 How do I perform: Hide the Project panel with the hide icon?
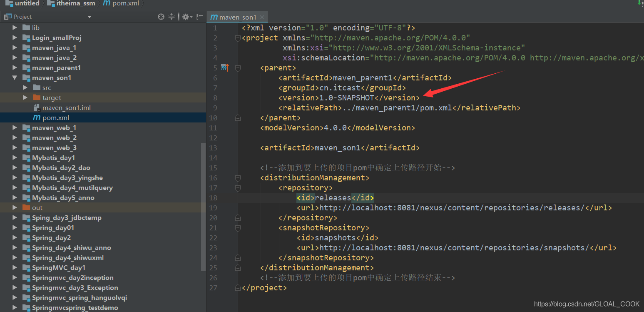(x=200, y=17)
